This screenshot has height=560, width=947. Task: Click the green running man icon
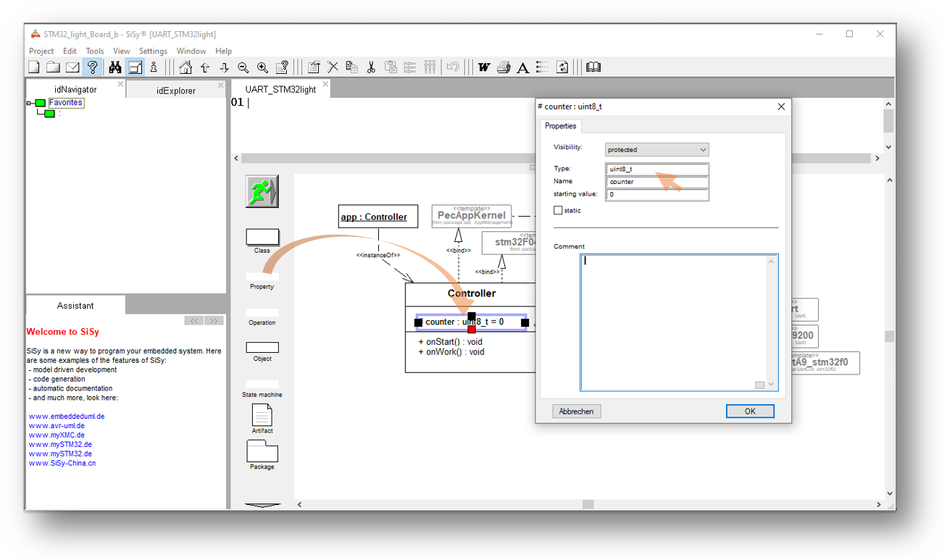click(261, 191)
